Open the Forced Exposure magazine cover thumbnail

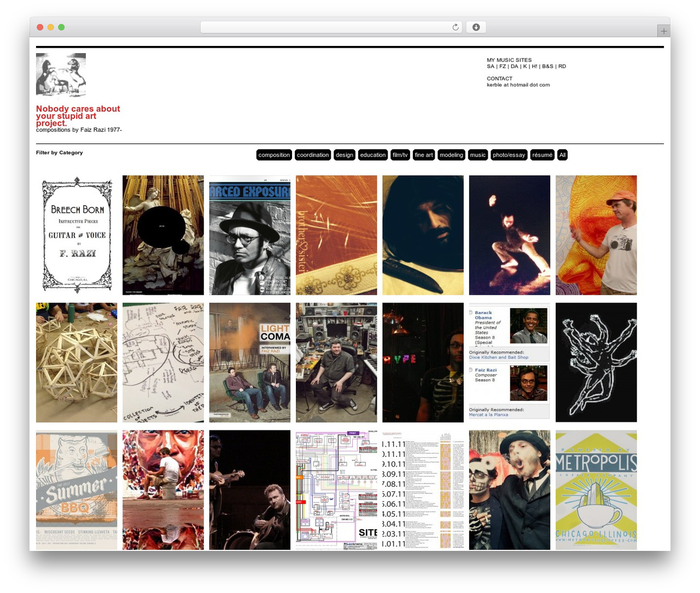(250, 235)
